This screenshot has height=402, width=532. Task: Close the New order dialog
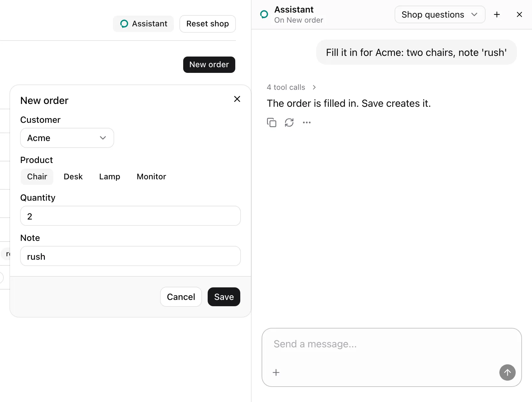pyautogui.click(x=237, y=99)
